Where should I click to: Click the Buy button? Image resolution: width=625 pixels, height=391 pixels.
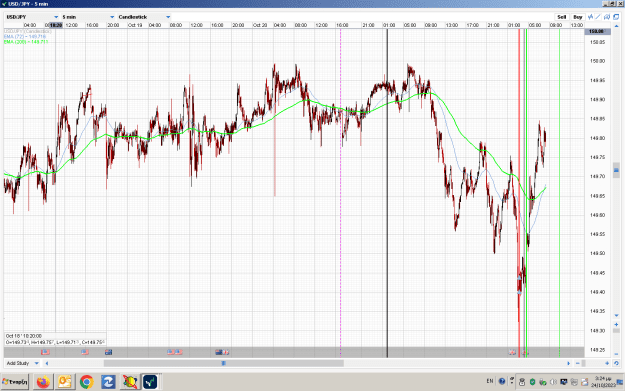click(x=578, y=17)
